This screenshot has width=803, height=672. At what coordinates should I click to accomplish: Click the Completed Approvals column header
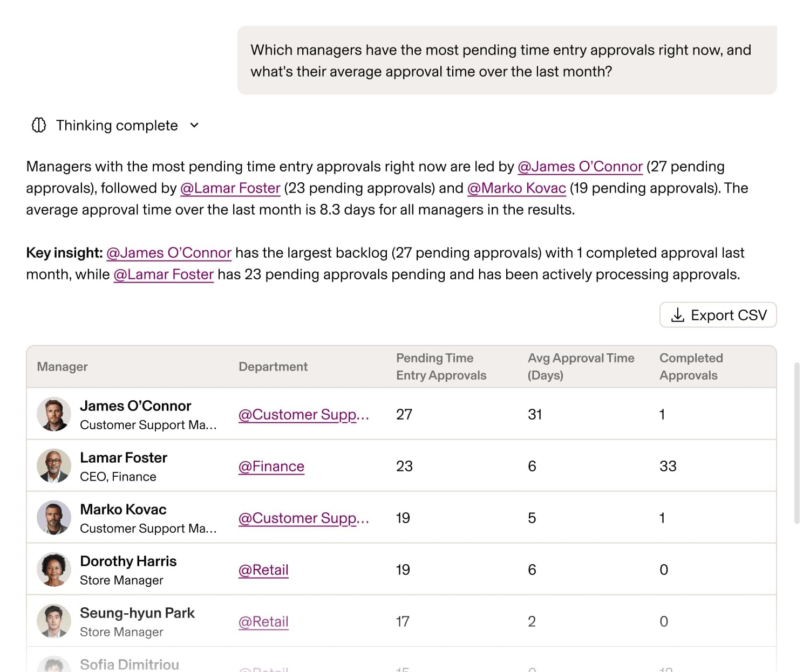coord(691,367)
